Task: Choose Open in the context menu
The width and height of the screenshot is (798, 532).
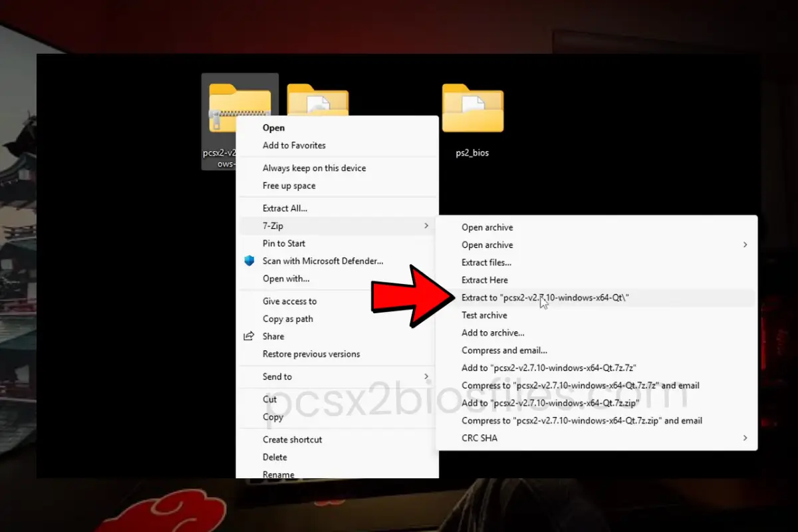Action: [x=273, y=128]
